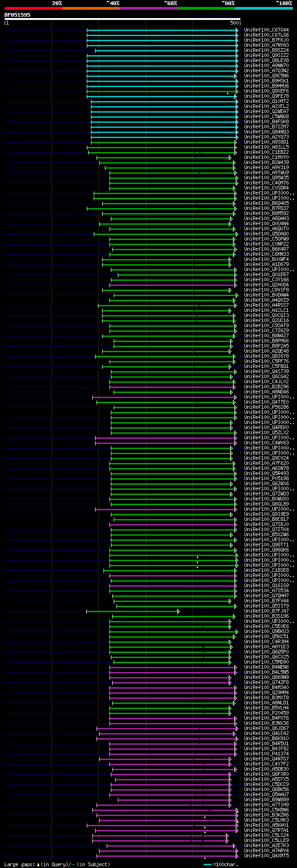Open hit UniRef100_Q9SIZ2
297x868 pixels.
[x=266, y=56]
